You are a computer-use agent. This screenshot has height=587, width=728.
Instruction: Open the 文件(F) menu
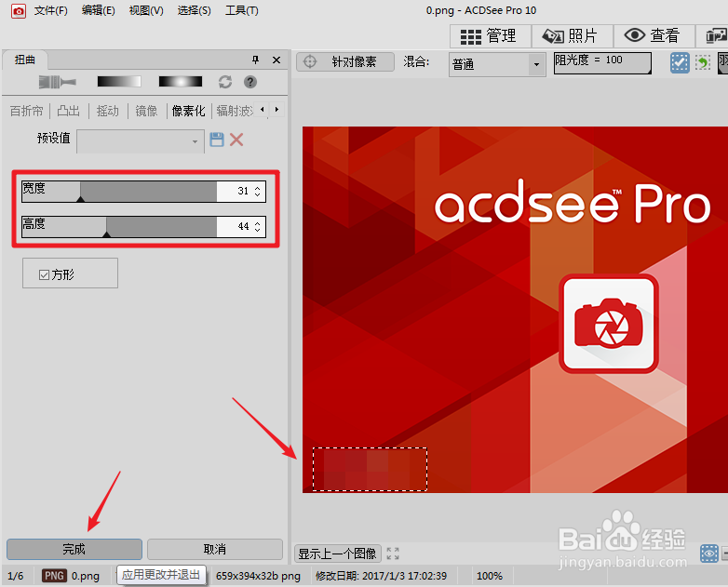pos(50,10)
